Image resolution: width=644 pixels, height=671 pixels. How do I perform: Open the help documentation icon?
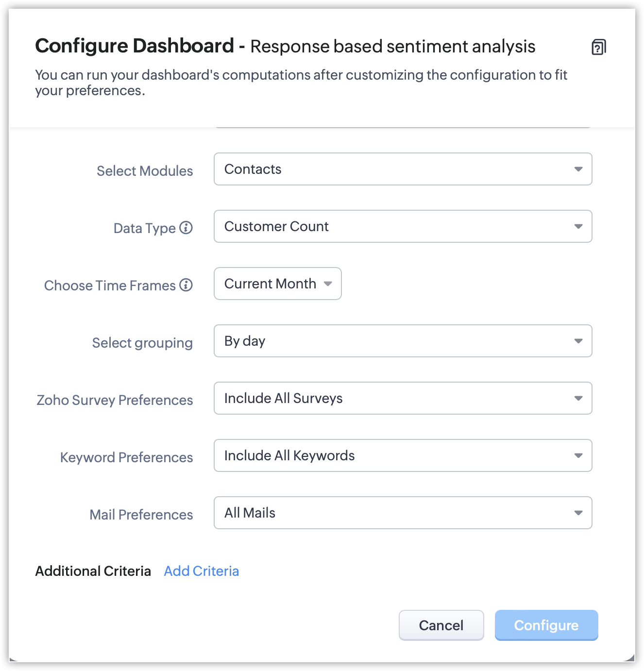click(598, 47)
